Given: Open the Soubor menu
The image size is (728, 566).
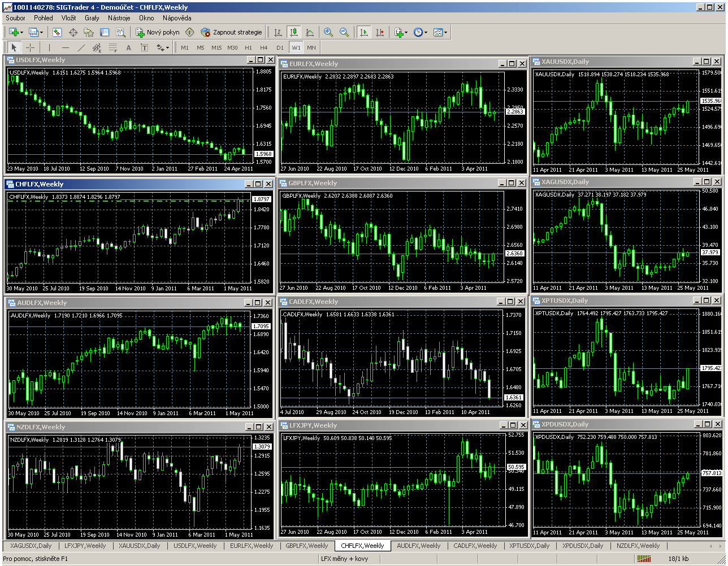Looking at the screenshot, I should pyautogui.click(x=15, y=18).
